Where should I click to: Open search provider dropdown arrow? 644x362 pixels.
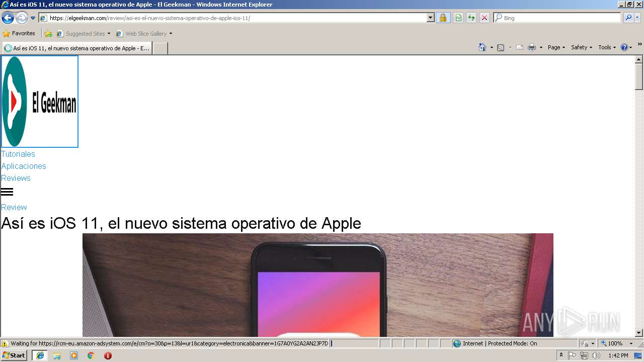point(637,18)
